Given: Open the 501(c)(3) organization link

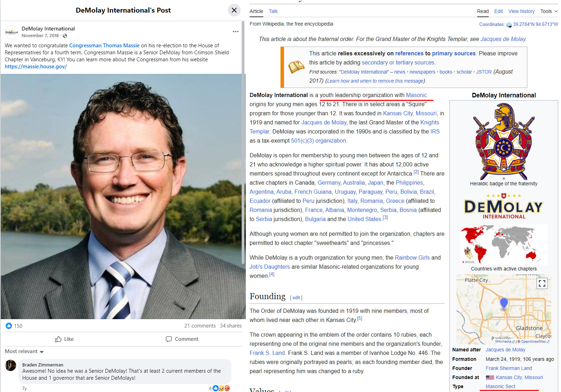Looking at the screenshot, I should [x=318, y=141].
